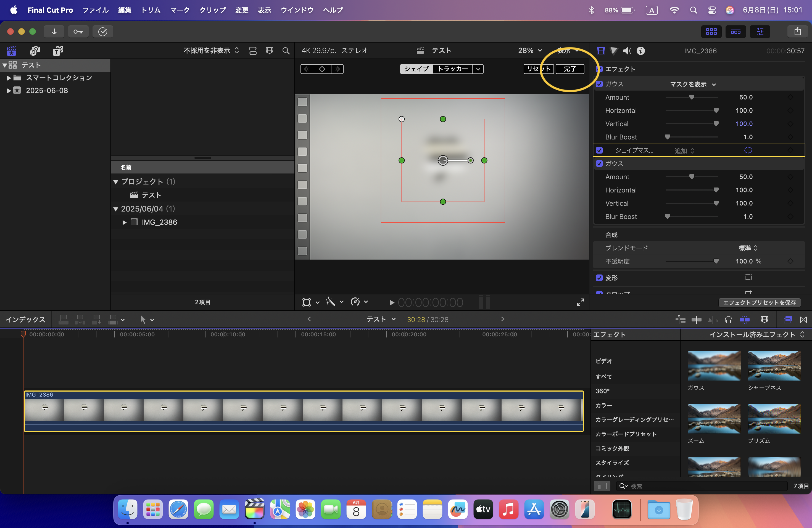Expand the IMG_2386 clip disclosure triangle
Viewport: 812px width, 528px height.
pyautogui.click(x=124, y=222)
